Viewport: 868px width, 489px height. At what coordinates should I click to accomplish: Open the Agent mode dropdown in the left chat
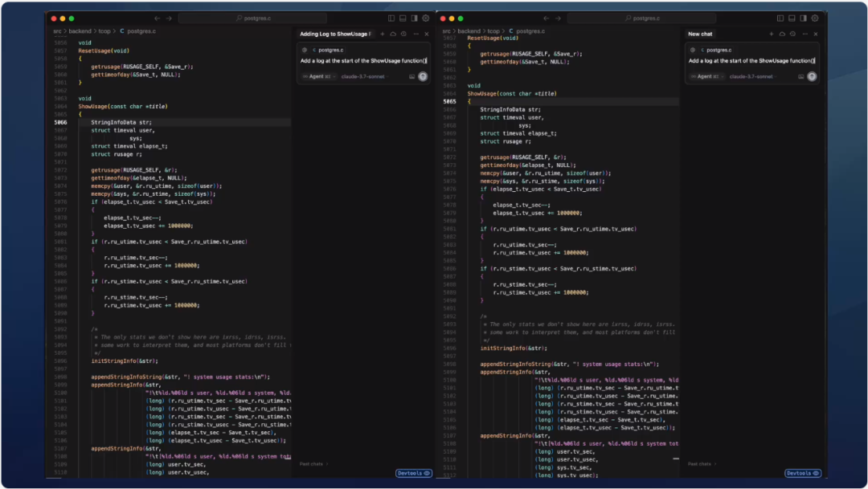(316, 76)
